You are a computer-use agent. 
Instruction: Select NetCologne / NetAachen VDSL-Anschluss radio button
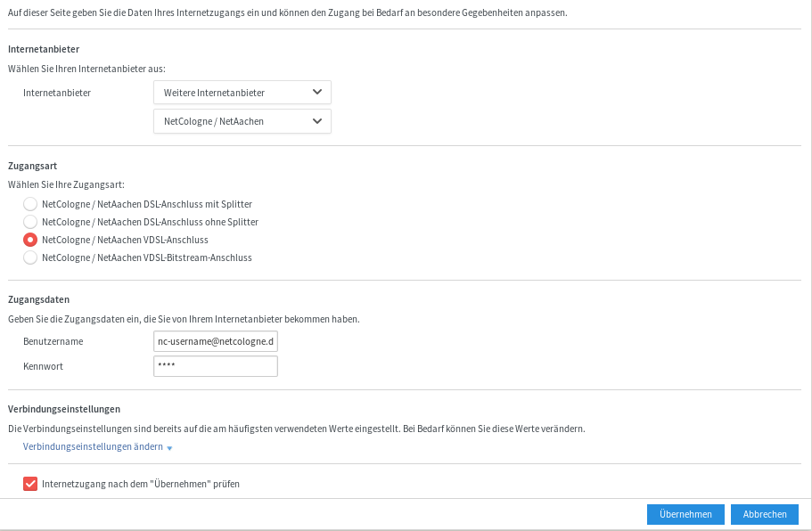pyautogui.click(x=30, y=240)
